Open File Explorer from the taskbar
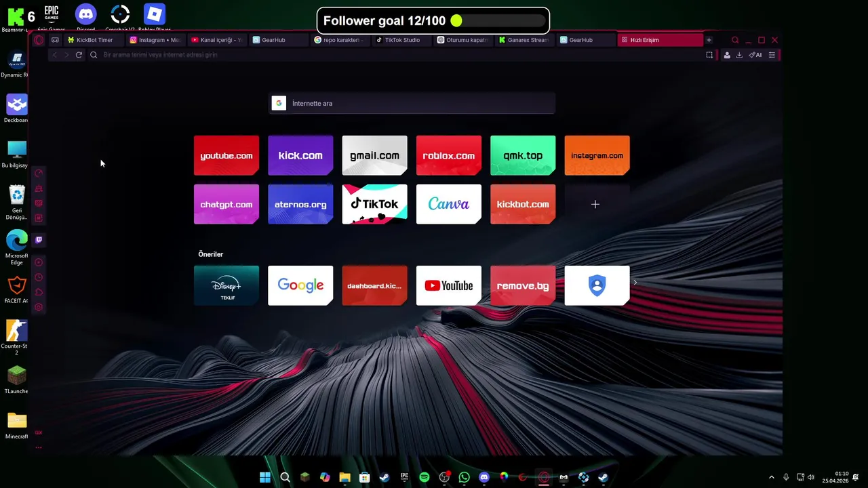Screen dimensions: 868x488 (x=344, y=477)
